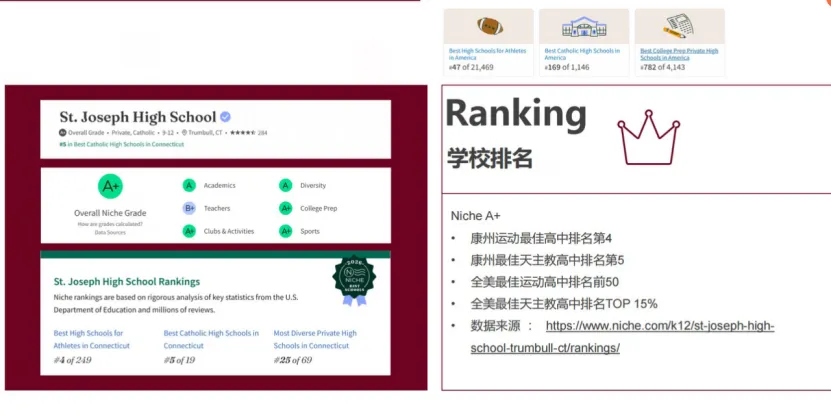
Task: Click the Ranking heading text
Action: 516,114
